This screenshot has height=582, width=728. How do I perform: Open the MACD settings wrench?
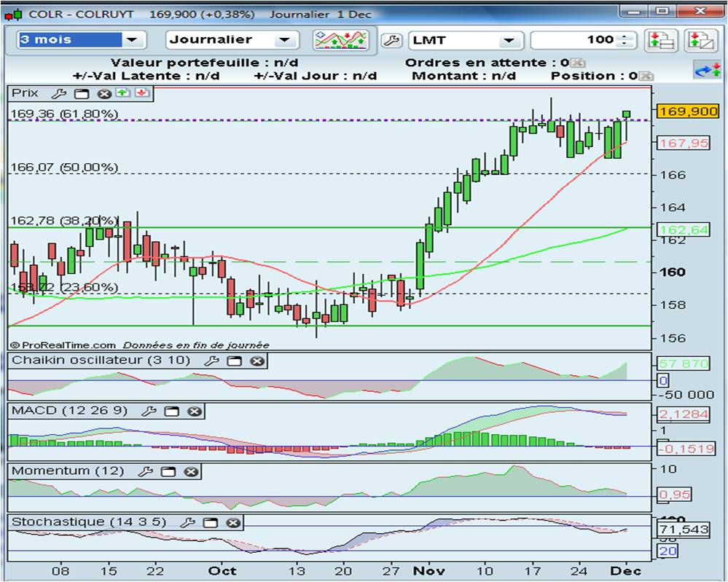pyautogui.click(x=149, y=412)
